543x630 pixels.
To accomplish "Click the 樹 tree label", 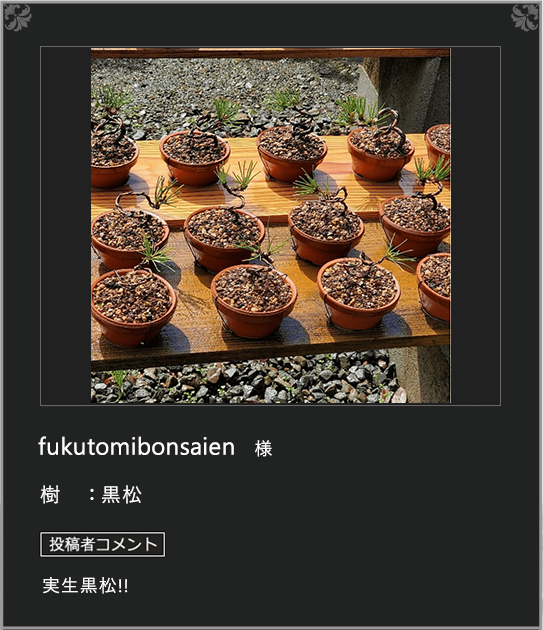I will pyautogui.click(x=50, y=495).
